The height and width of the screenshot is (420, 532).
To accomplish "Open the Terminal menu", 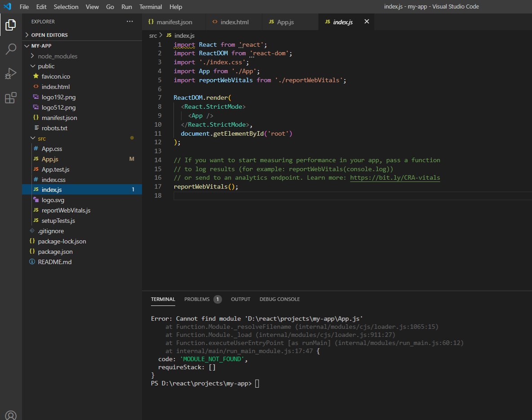I will (151, 7).
